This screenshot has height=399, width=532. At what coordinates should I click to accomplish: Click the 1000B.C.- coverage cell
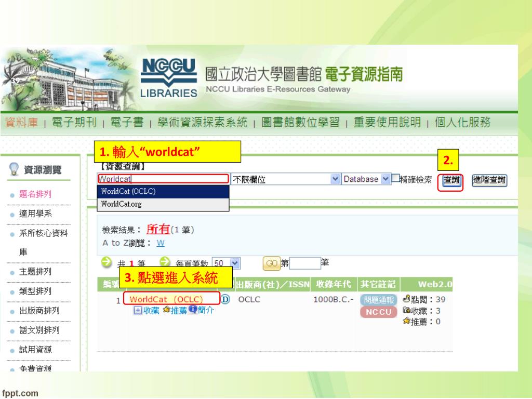click(x=333, y=300)
